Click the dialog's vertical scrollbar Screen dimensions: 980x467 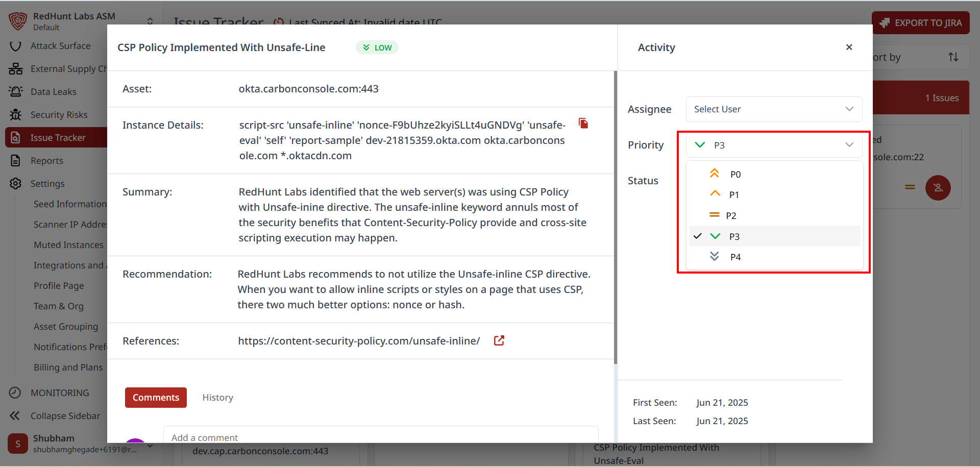[615, 217]
